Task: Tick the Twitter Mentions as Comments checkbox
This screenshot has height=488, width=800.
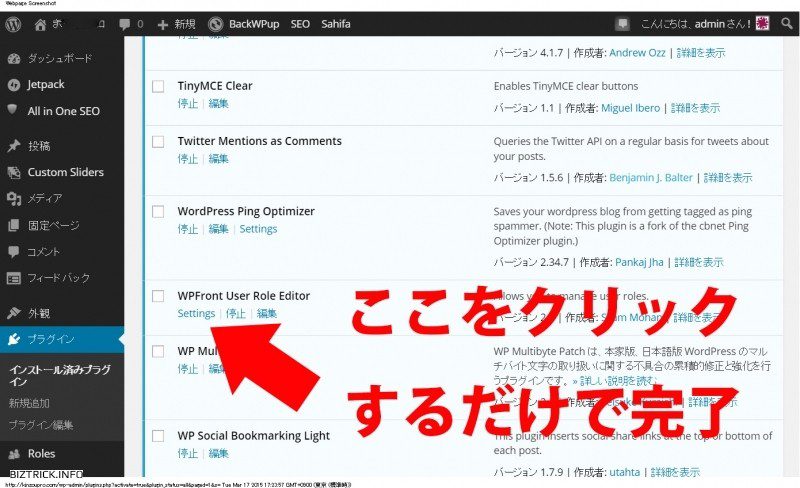Action: 158,141
